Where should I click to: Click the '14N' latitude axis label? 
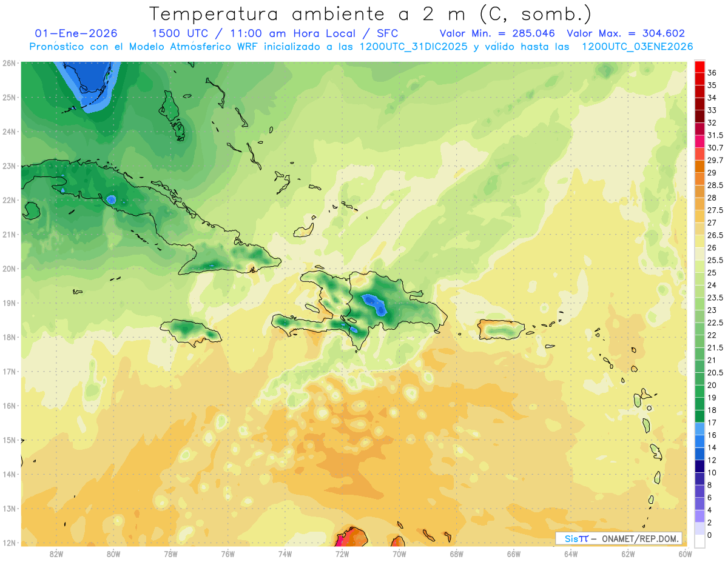[x=9, y=474]
